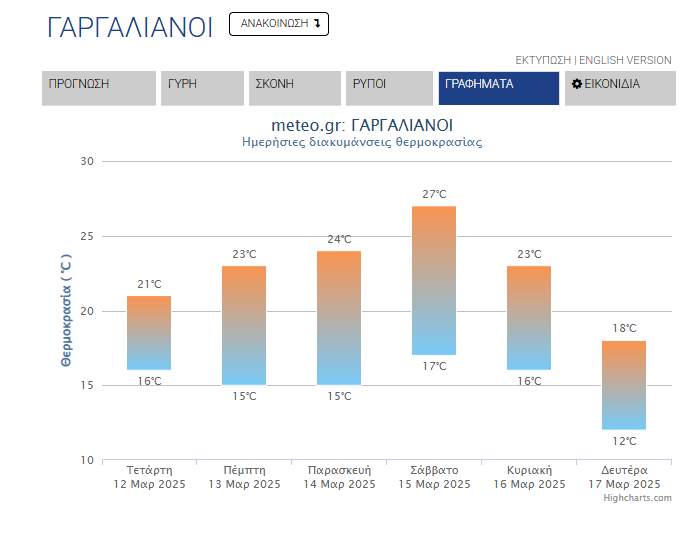This screenshot has width=692, height=536.
Task: Open the Highcharts.com credit link
Action: (x=637, y=498)
